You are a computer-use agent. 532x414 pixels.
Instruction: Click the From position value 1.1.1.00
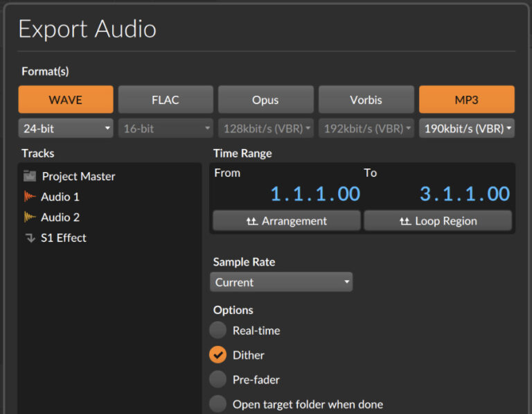tap(315, 194)
